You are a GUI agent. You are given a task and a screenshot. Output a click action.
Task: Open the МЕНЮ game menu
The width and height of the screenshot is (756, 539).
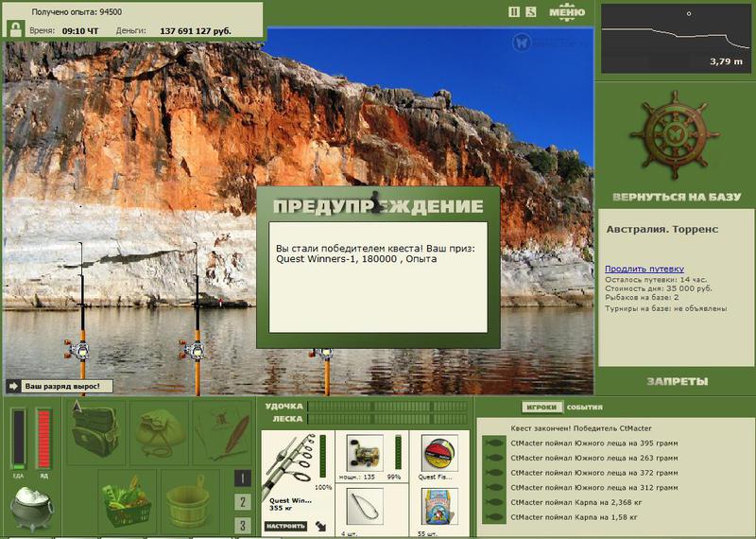pyautogui.click(x=567, y=12)
